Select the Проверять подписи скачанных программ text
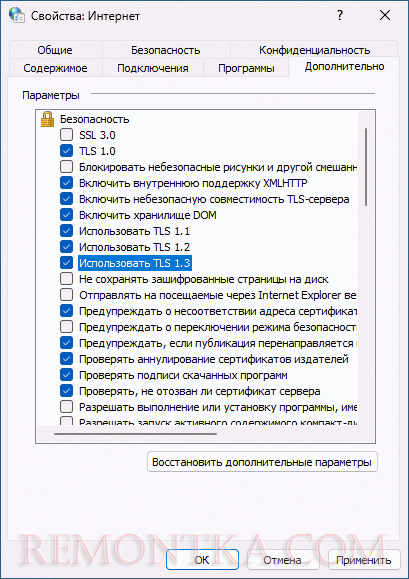 tap(183, 375)
